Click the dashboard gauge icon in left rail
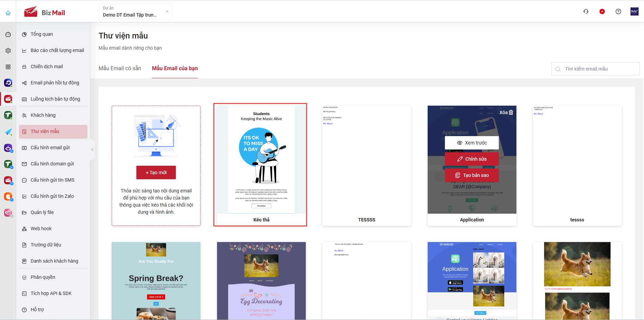The width and height of the screenshot is (644, 320). coord(8,34)
